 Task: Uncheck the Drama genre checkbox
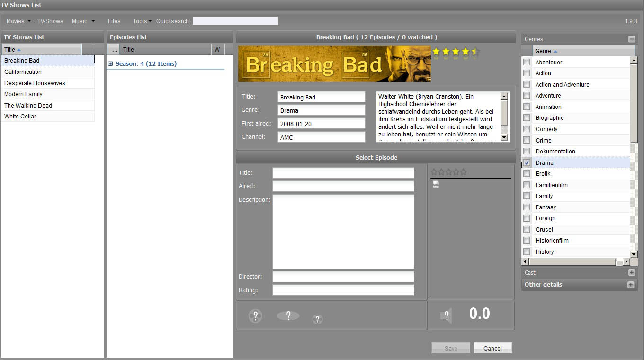tap(527, 162)
